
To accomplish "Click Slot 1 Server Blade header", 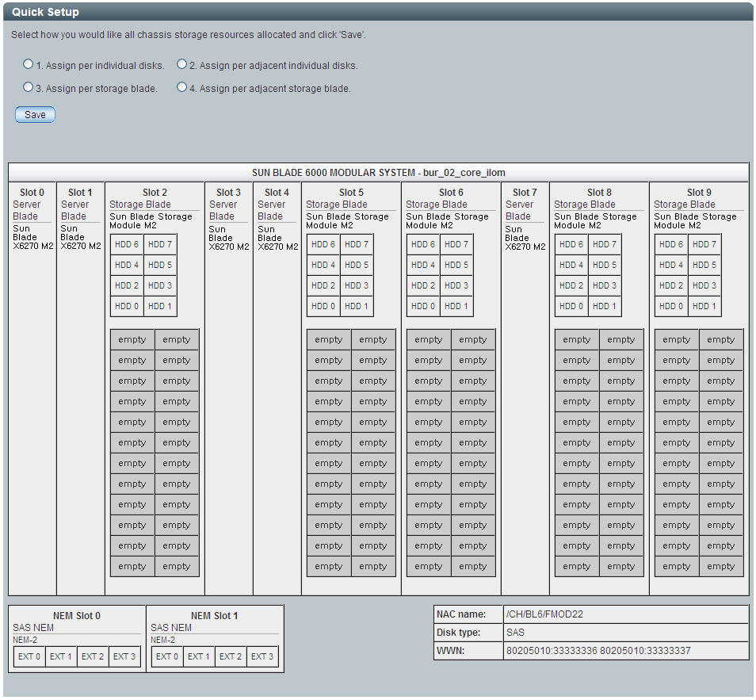I will click(80, 193).
